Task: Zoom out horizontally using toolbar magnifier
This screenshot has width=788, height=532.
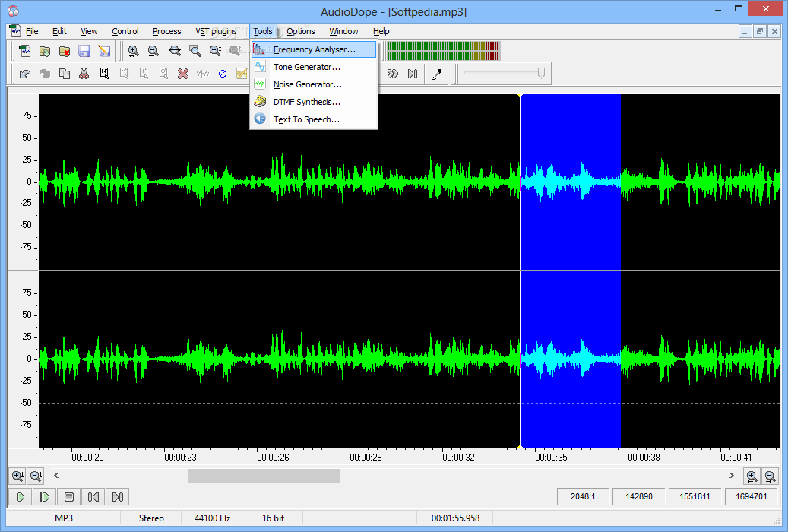Action: (x=153, y=51)
